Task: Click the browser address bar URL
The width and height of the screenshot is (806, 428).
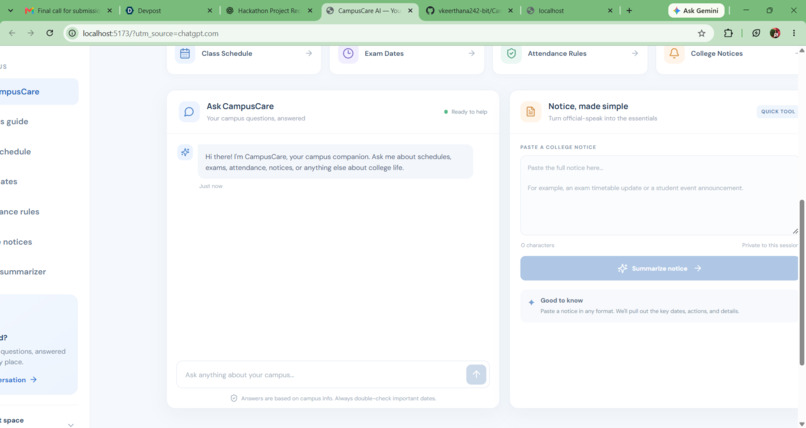Action: [x=150, y=33]
